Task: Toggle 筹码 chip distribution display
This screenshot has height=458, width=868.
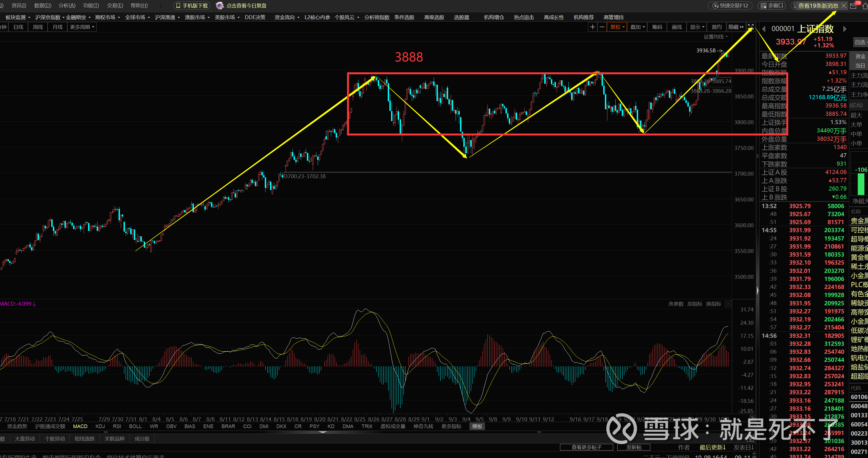Action: click(657, 27)
